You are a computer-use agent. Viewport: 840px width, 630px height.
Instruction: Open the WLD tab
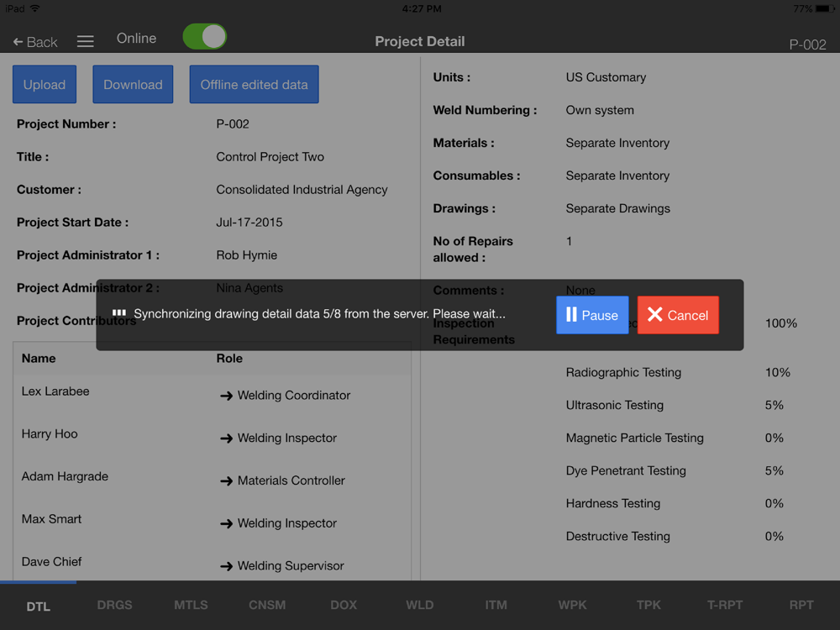pos(419,605)
